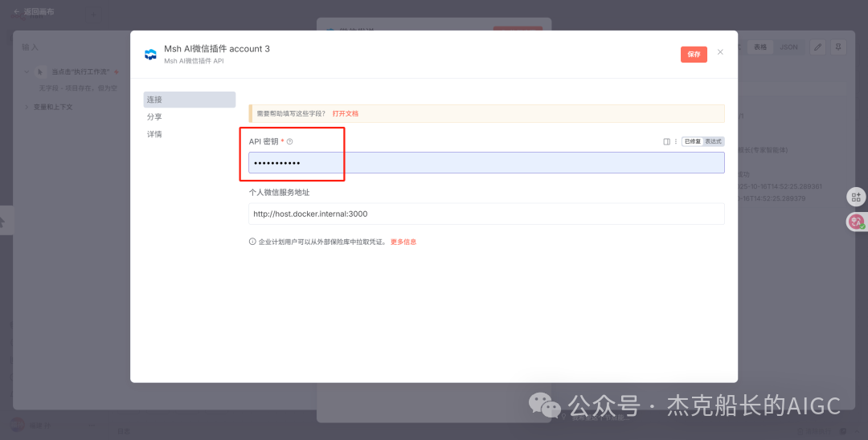
Task: Click the title Msh AI微信插件 account 3
Action: click(x=217, y=49)
